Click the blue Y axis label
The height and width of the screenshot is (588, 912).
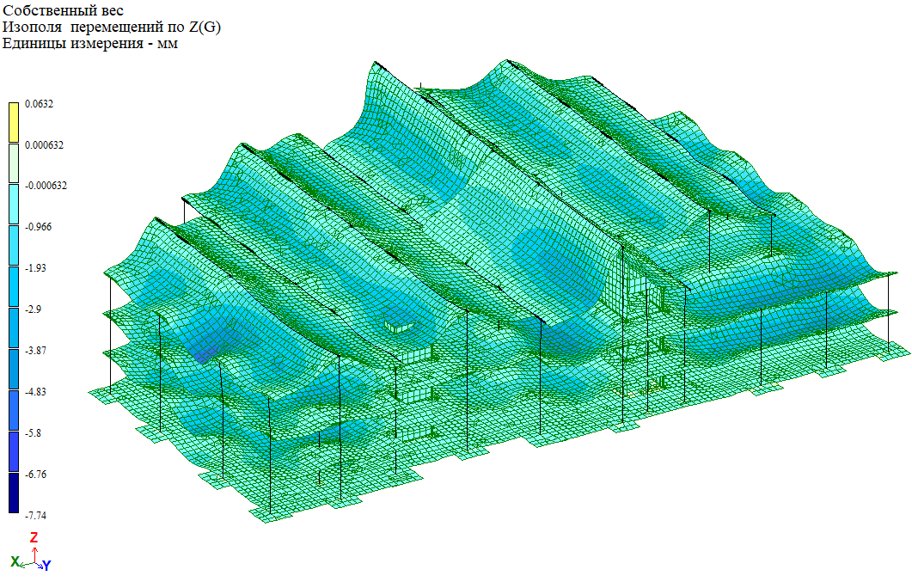46,566
